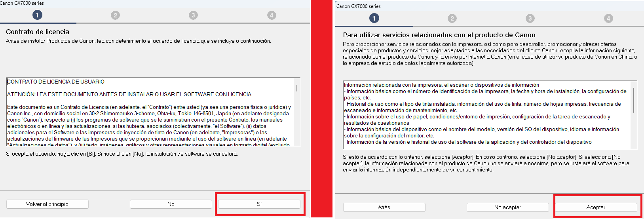Click step 2 circle in Canon services window
The image size is (644, 219).
(452, 18)
